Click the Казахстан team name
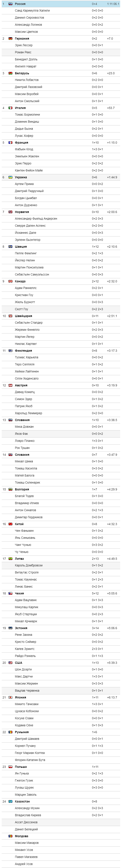Image resolution: width=121 pixels, height=868 pixels. (x=22, y=801)
